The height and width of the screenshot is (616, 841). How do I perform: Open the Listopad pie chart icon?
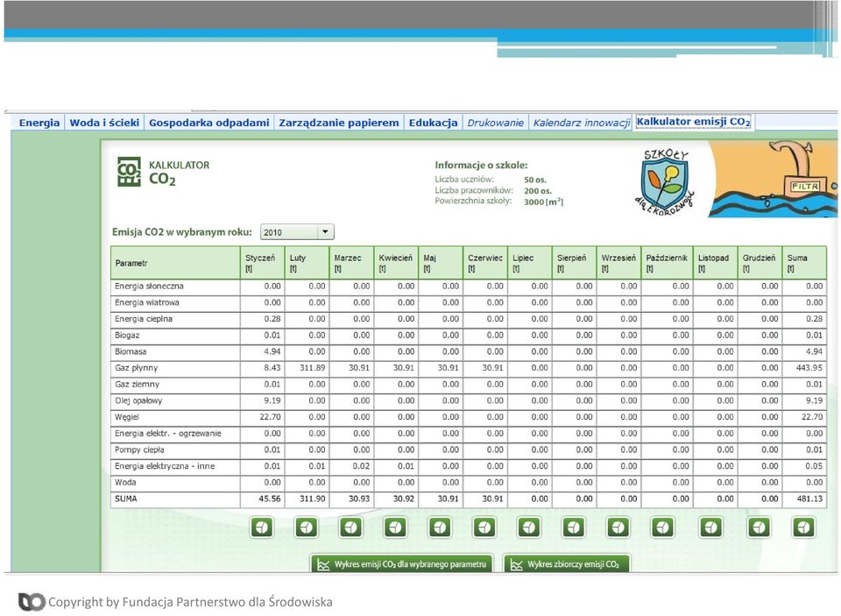[x=711, y=527]
